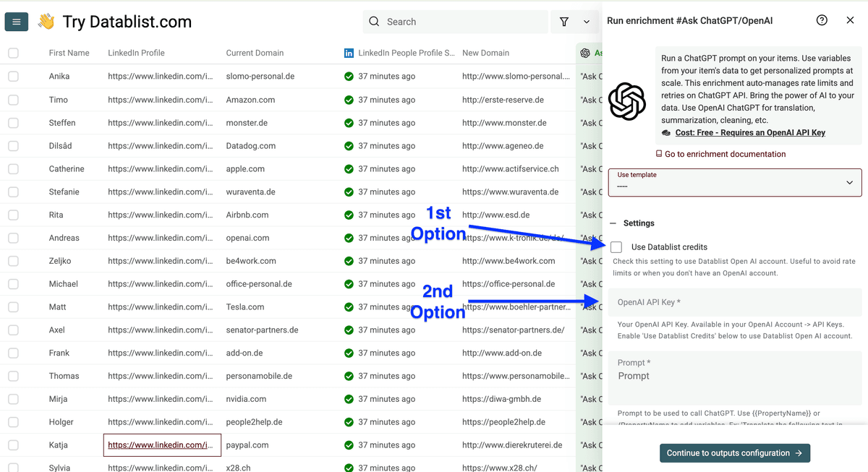Click the large ChatGPT logo

point(627,101)
